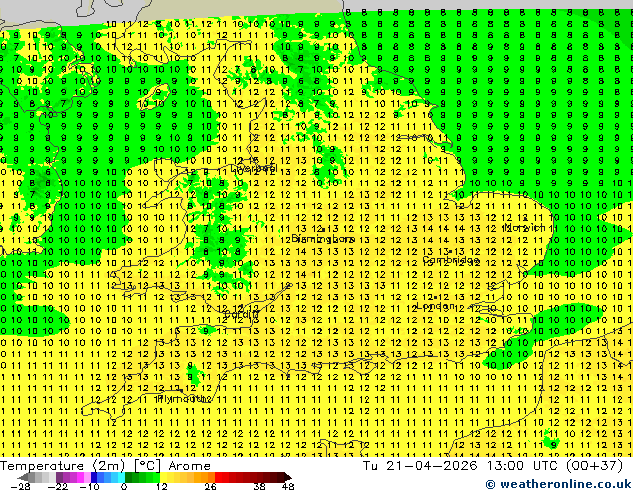This screenshot has width=634, height=490.
Task: Click the purple band of temperature legend
Action: pyautogui.click(x=73, y=477)
